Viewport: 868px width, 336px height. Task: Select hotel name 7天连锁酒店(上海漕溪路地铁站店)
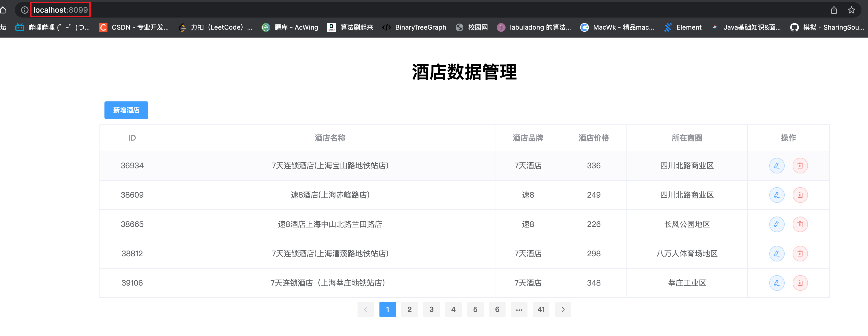(330, 254)
